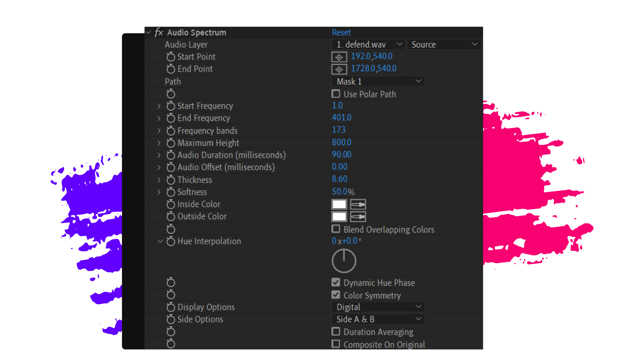Click the End Point crosshair picker

coord(339,69)
